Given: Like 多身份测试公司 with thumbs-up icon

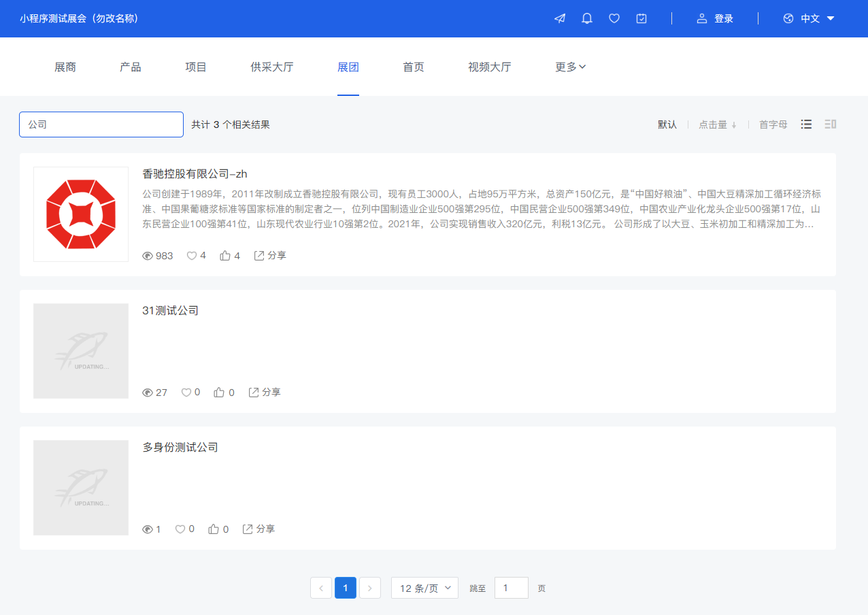Looking at the screenshot, I should tap(214, 529).
